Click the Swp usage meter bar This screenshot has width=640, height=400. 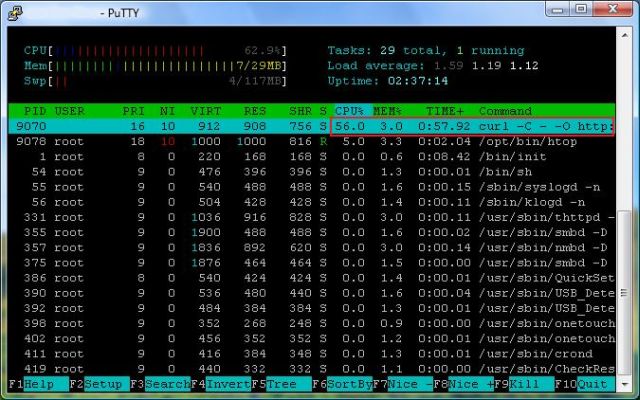[155, 81]
